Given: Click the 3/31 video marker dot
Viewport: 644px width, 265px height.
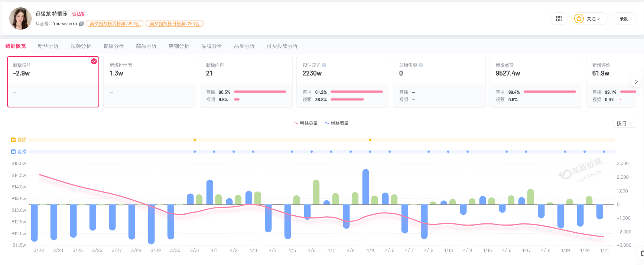Looking at the screenshot, I should click(x=195, y=140).
